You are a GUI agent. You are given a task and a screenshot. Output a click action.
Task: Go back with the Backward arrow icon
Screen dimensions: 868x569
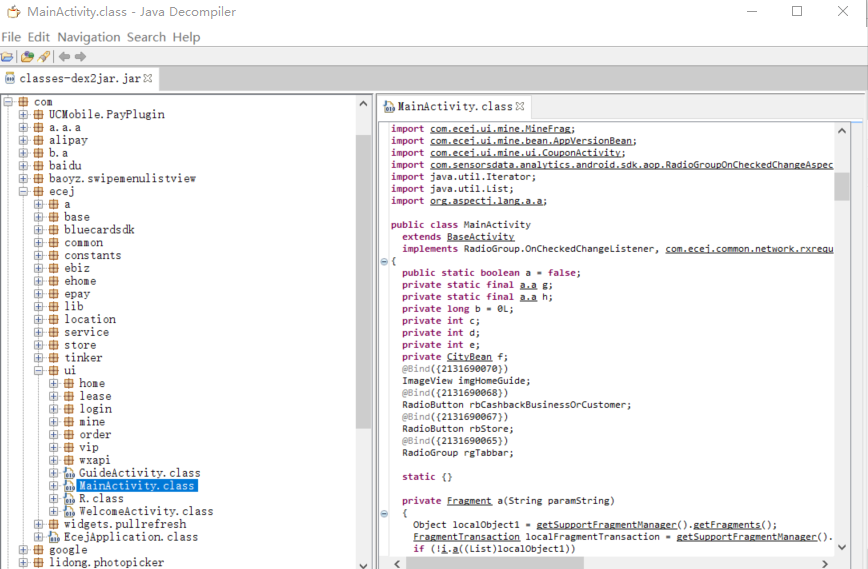(64, 56)
